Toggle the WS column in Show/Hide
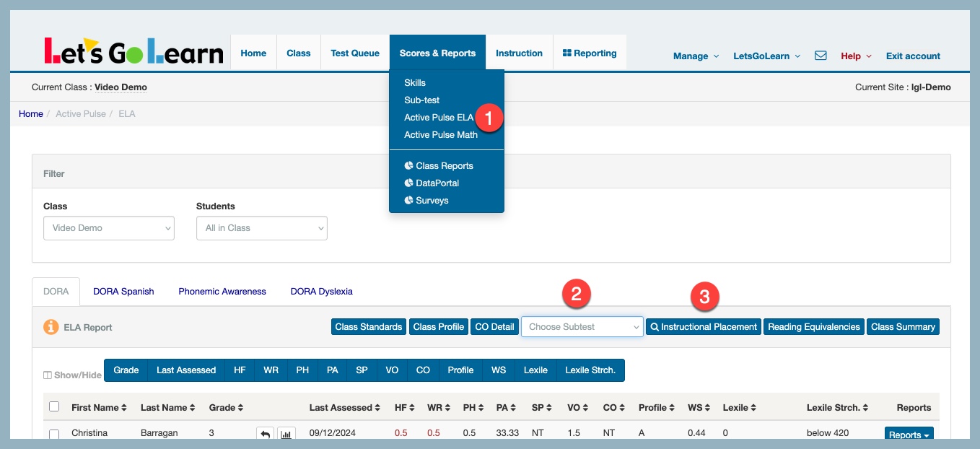980x449 pixels. [499, 370]
